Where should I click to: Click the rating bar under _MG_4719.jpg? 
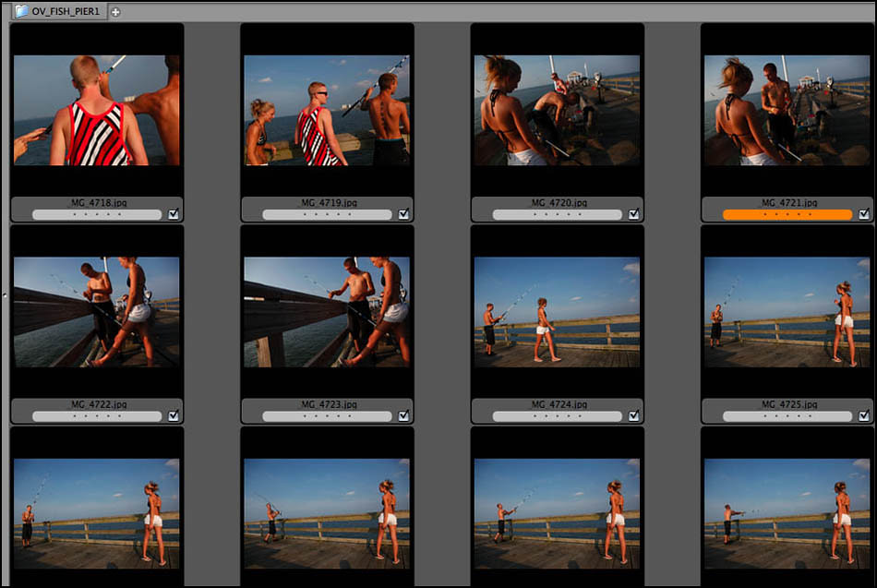point(327,214)
